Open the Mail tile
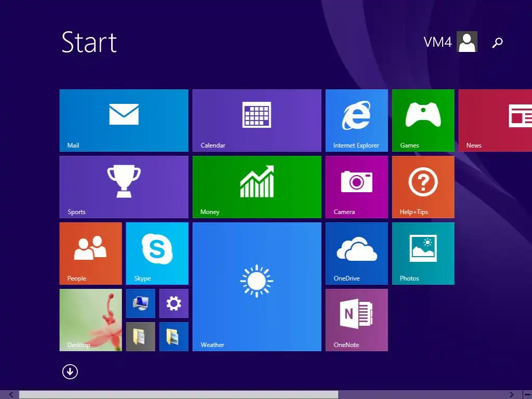This screenshot has width=532, height=399. coord(124,121)
